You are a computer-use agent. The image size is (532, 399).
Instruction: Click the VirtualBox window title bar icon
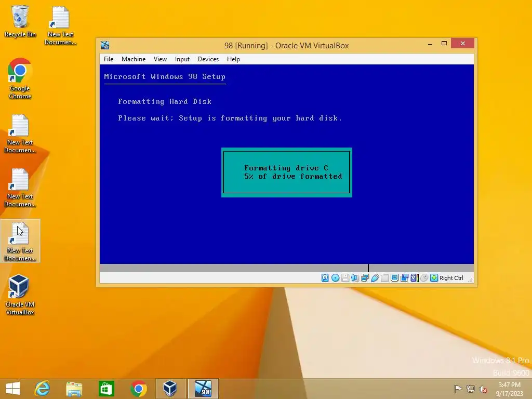(105, 45)
